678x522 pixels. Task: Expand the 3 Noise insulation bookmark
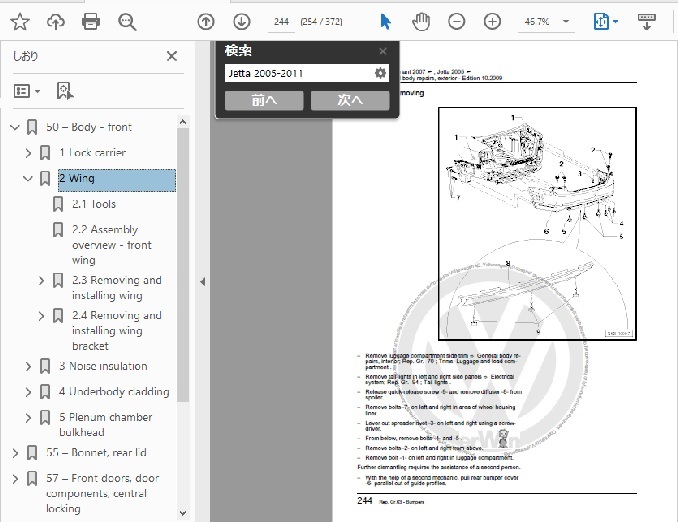pos(28,366)
